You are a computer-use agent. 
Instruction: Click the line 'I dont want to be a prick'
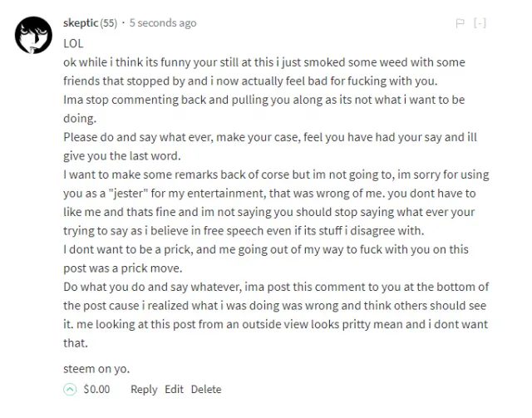coord(266,249)
